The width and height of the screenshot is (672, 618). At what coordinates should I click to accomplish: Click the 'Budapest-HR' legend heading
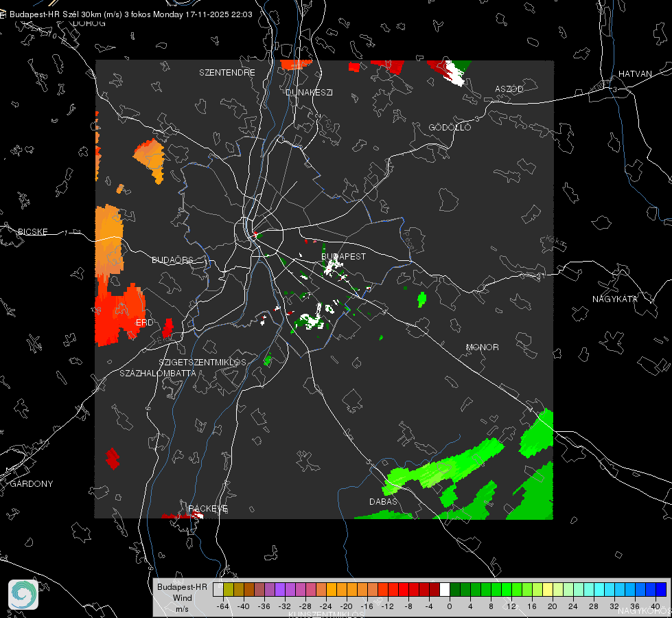click(182, 586)
